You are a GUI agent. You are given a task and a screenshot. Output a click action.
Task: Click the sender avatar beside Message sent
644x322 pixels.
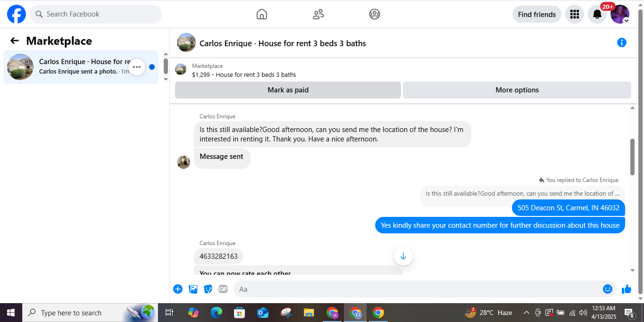[x=184, y=162]
